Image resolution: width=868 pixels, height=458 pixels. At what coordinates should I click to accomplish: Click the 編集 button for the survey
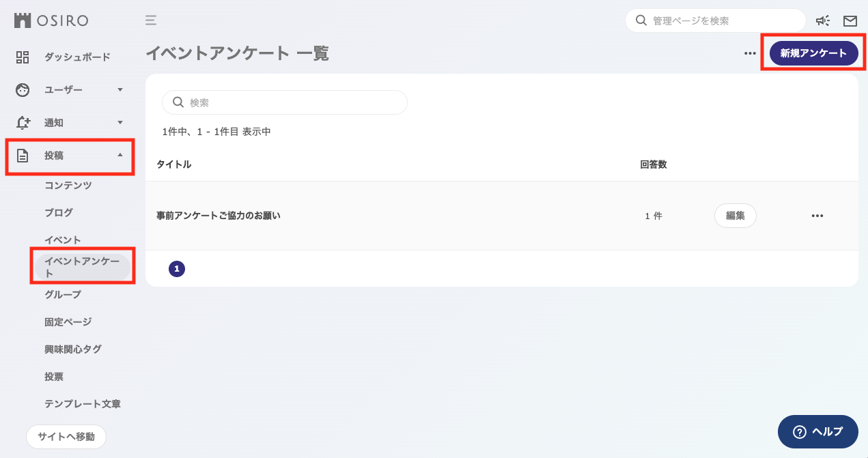(x=735, y=216)
